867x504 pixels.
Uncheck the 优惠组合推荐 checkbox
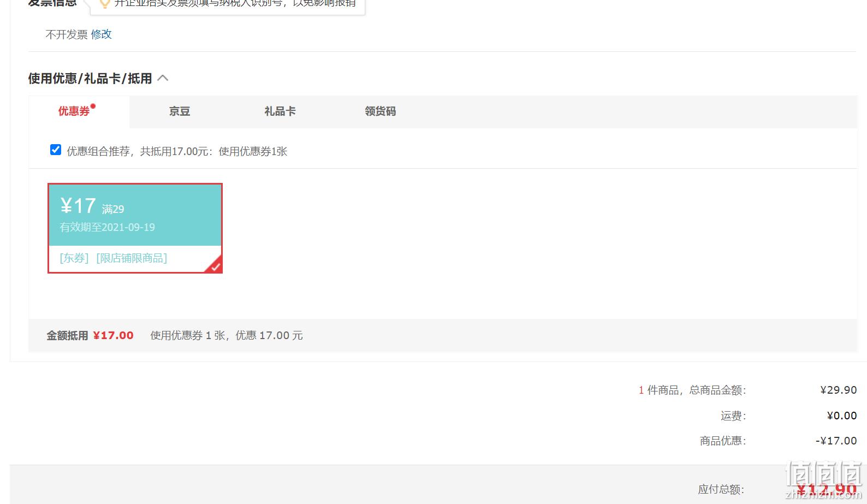click(56, 150)
